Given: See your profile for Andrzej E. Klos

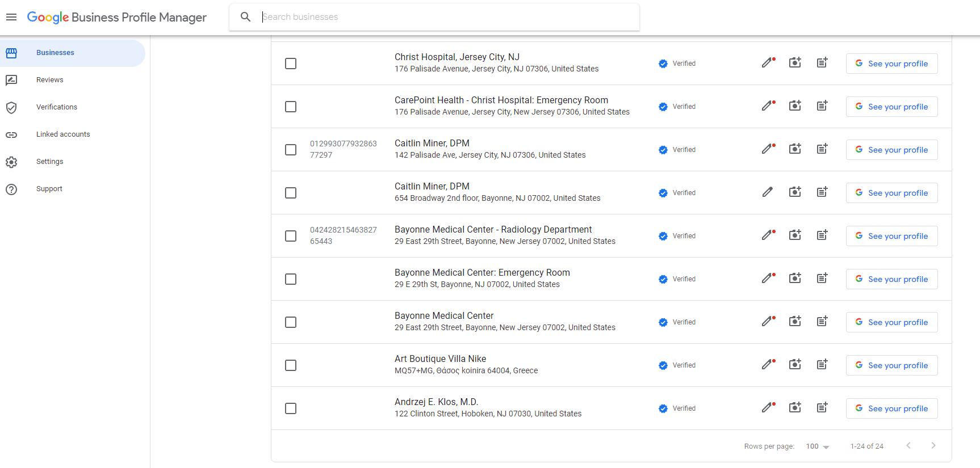Looking at the screenshot, I should [891, 408].
